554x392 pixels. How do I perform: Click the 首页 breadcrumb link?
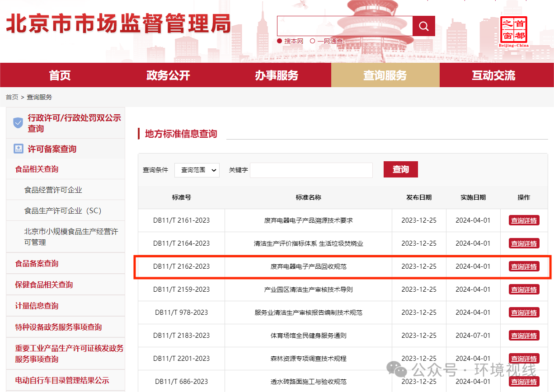click(12, 97)
